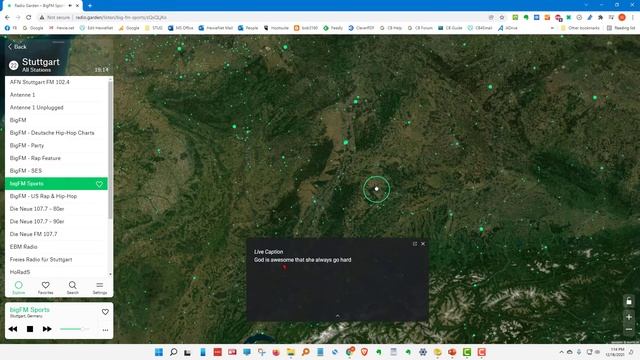Bookmark this page with the star icon
640x360 pixels.
(502, 18)
